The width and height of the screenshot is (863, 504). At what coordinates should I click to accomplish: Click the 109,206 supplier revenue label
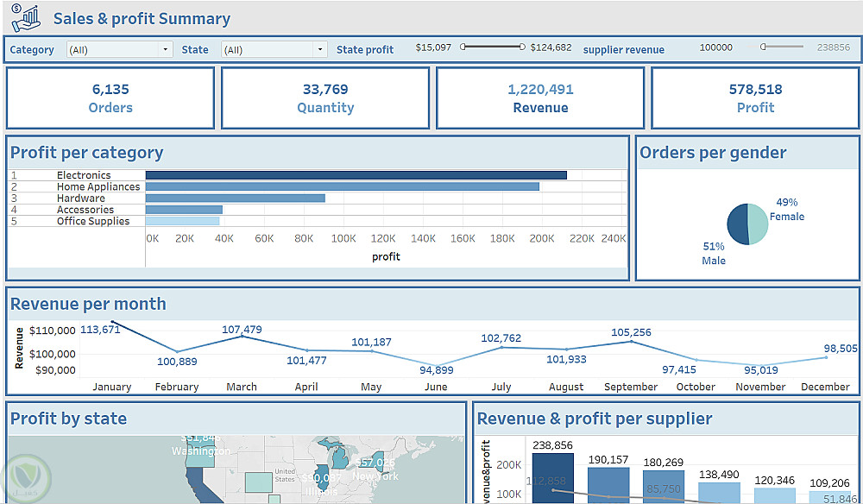pyautogui.click(x=830, y=483)
